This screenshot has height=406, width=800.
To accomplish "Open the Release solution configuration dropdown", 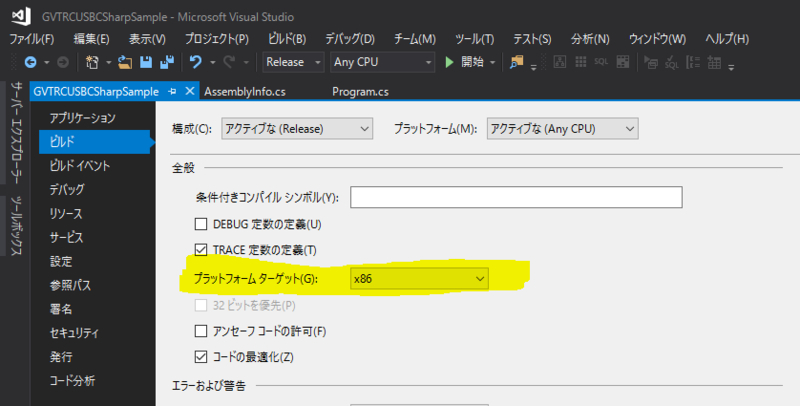I will 293,62.
